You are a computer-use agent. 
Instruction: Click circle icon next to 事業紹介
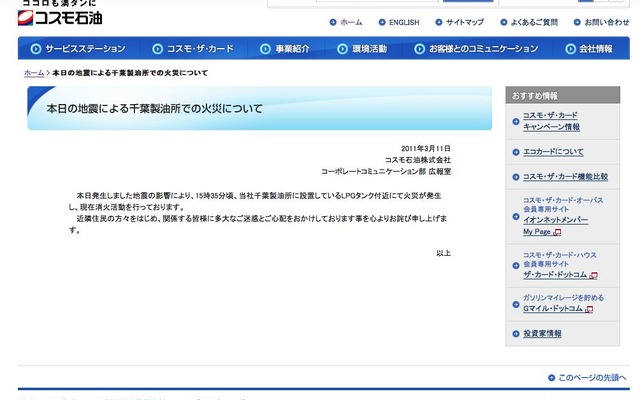[x=265, y=49]
